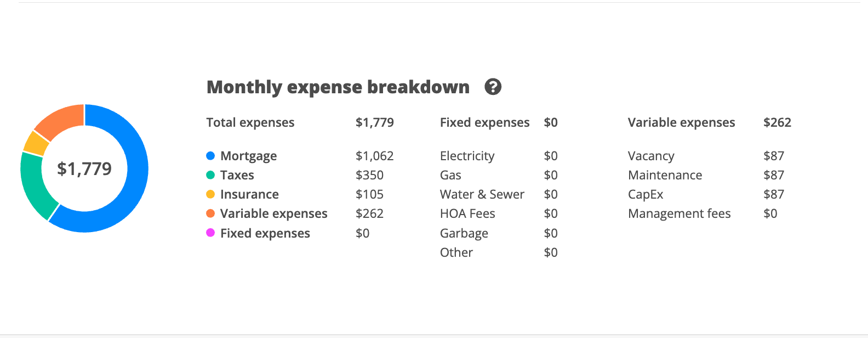Click the Mortgage legend label
868x338 pixels.
click(x=248, y=156)
